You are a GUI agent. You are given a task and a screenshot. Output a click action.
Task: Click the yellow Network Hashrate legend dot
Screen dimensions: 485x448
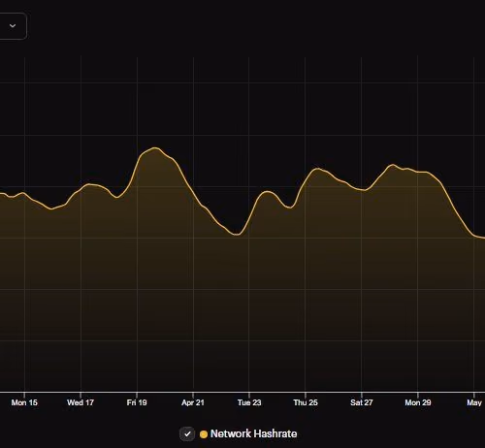coord(204,434)
